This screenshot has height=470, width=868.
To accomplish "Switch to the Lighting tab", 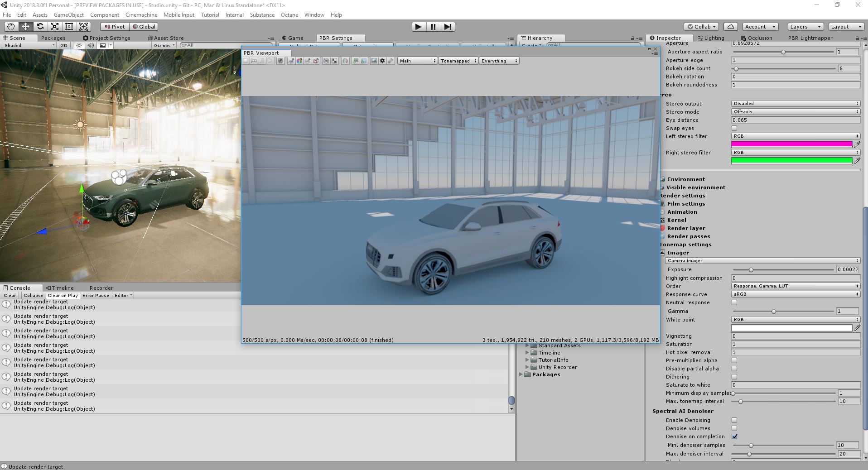I will tap(710, 38).
